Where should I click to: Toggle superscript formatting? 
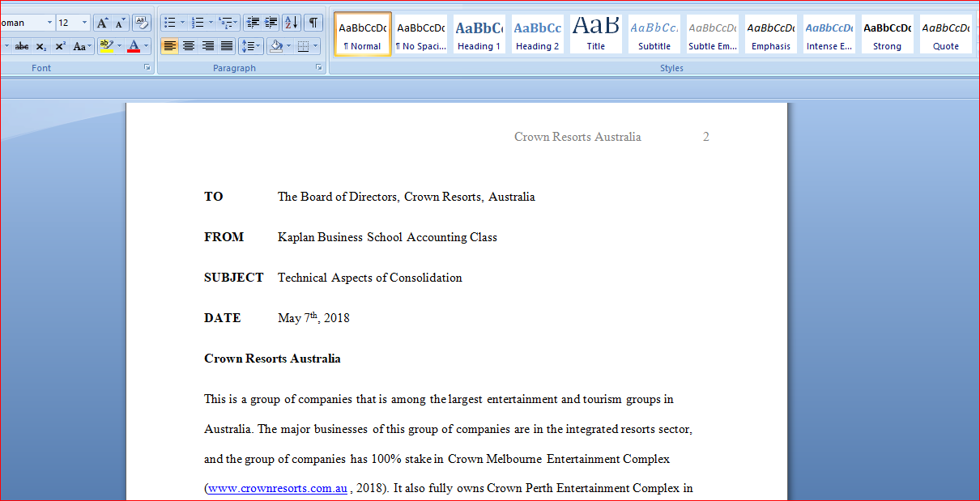tap(60, 46)
